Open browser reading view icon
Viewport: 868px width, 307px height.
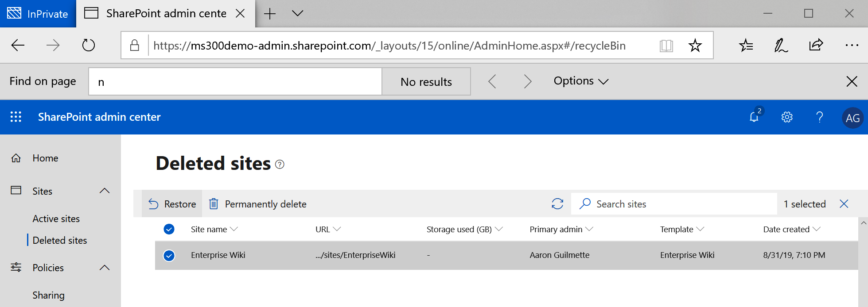pos(666,46)
